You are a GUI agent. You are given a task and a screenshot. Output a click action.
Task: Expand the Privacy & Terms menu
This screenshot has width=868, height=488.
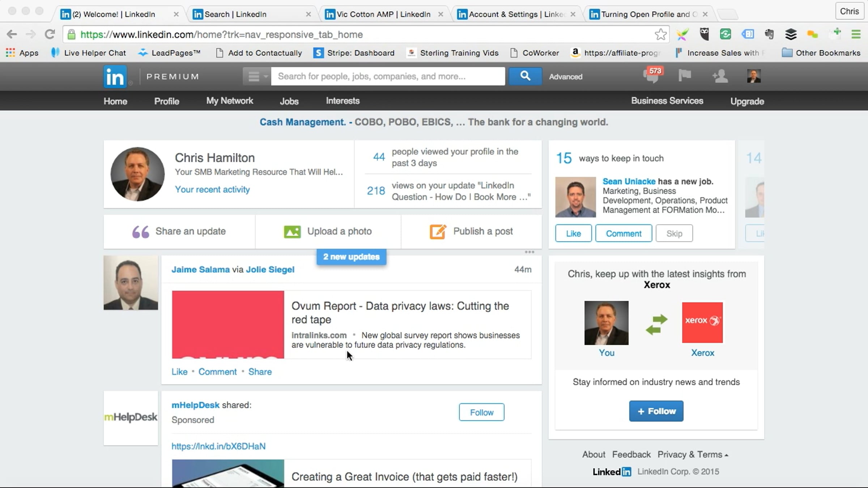pyautogui.click(x=693, y=454)
